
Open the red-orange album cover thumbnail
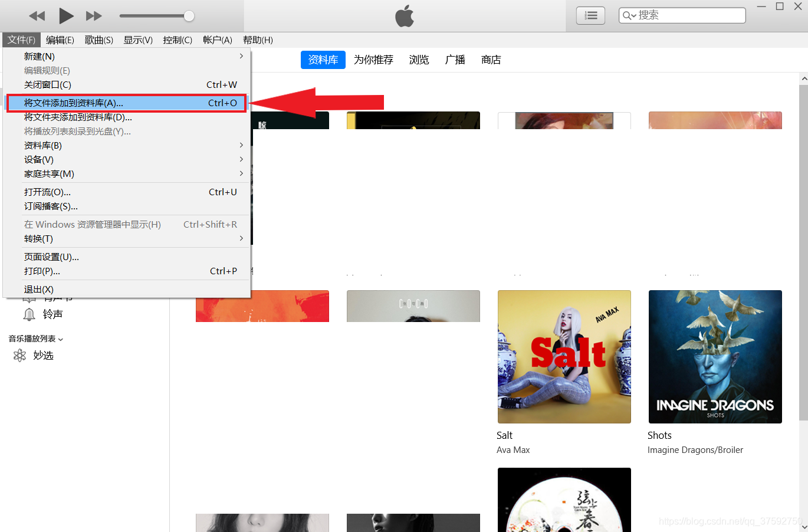[x=262, y=306]
